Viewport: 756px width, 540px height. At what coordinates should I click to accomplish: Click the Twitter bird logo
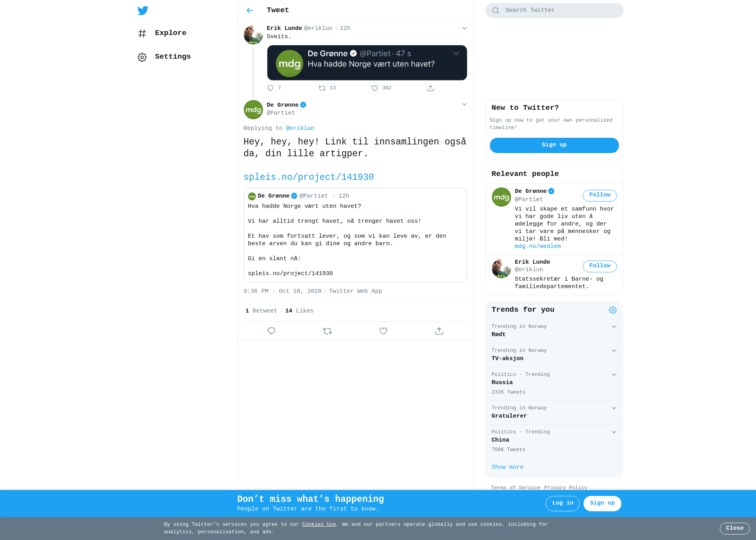point(143,11)
